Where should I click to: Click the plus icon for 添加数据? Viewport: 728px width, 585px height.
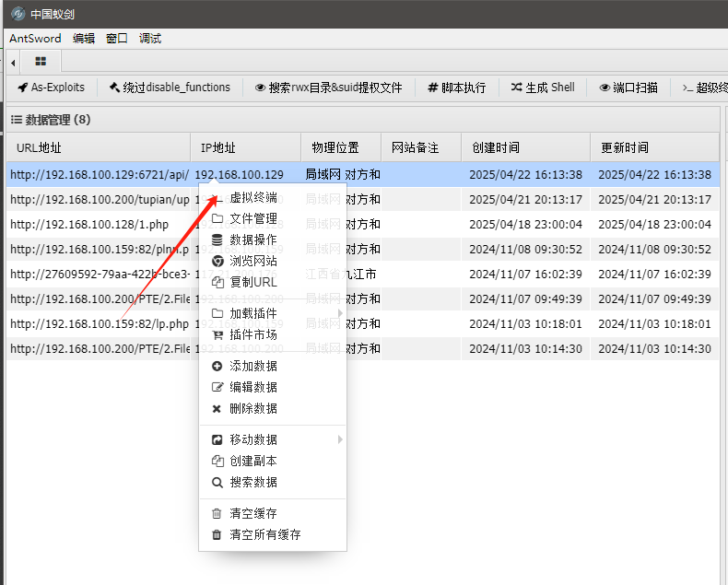(217, 367)
